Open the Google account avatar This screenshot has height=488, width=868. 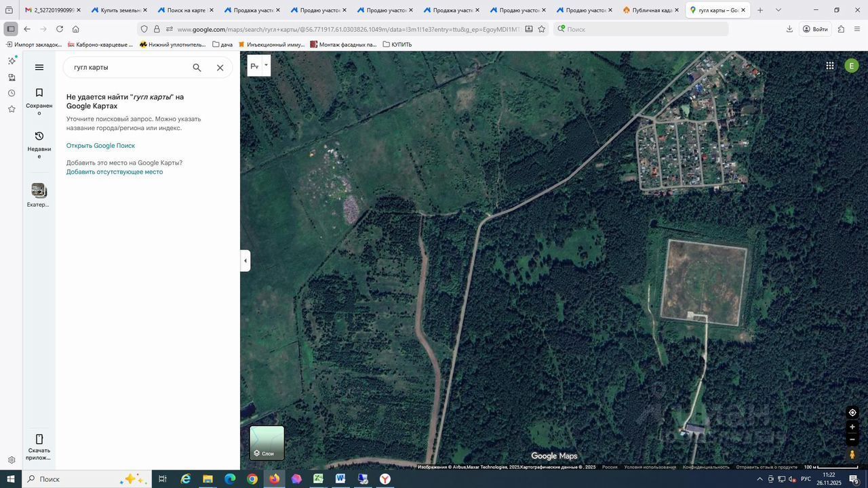pos(852,66)
